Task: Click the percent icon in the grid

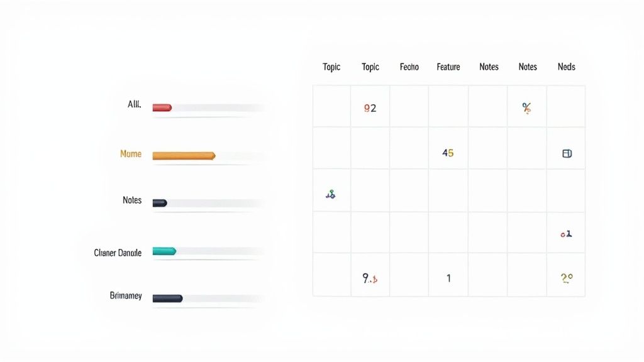Action: (526, 108)
